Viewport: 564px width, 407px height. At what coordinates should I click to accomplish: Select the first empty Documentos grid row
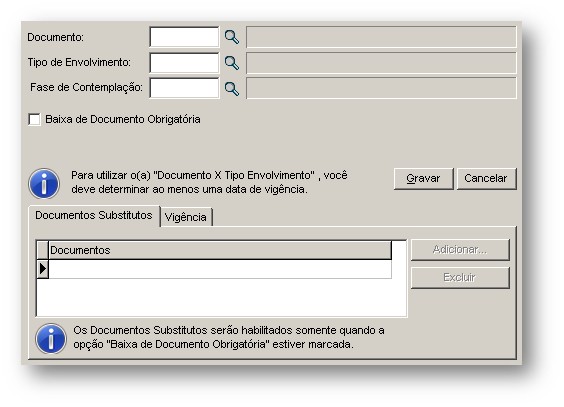coord(220,269)
